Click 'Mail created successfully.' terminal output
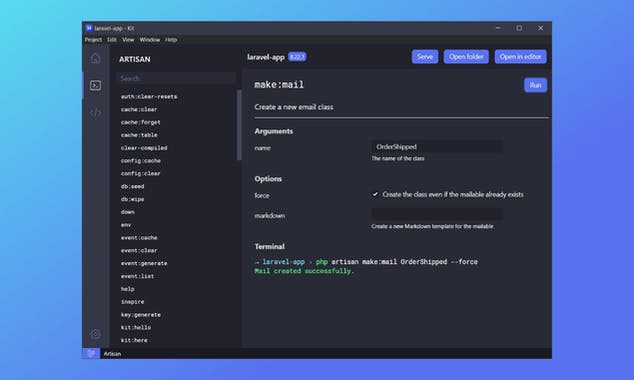This screenshot has height=380, width=634. click(x=304, y=271)
